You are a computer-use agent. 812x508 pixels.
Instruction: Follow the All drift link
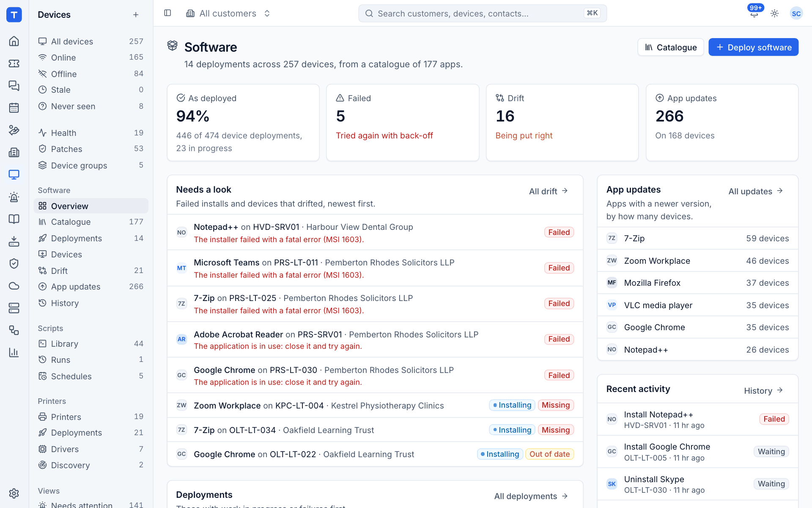click(549, 191)
